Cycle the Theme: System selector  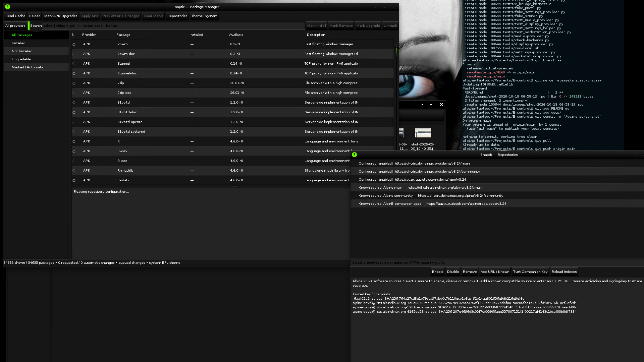point(204,16)
